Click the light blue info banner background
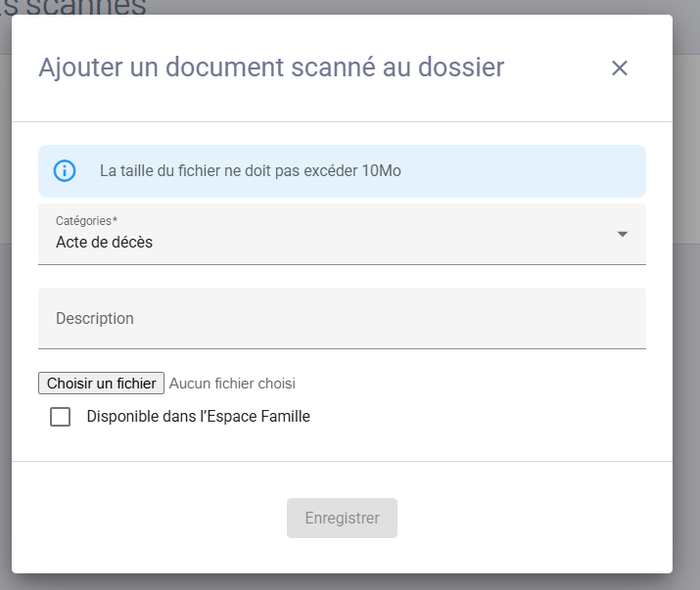Image resolution: width=700 pixels, height=590 pixels. pos(529,171)
